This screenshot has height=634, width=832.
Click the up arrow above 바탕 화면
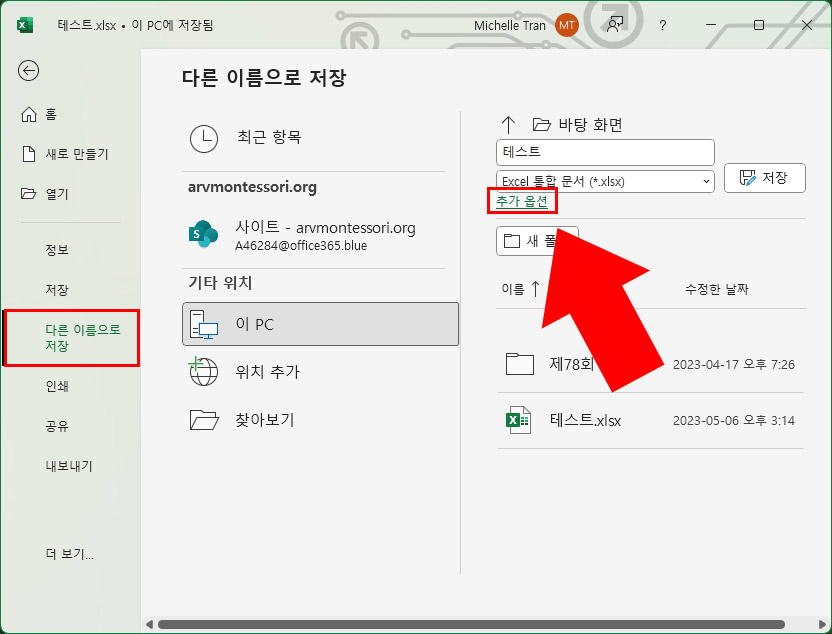pyautogui.click(x=509, y=123)
